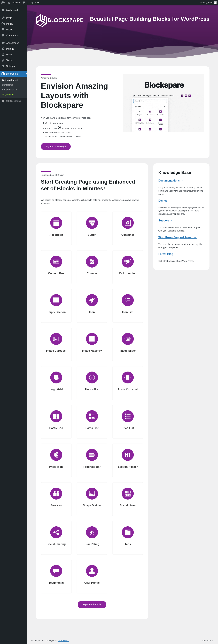The image size is (218, 644).
Task: Open the Plugins menu item
Action: 10,49
